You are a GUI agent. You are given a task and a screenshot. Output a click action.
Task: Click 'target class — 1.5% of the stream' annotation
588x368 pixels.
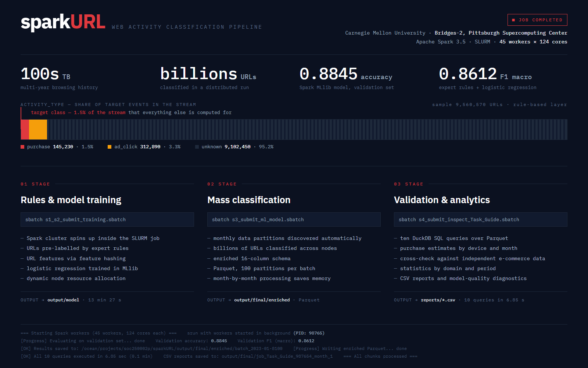click(78, 113)
